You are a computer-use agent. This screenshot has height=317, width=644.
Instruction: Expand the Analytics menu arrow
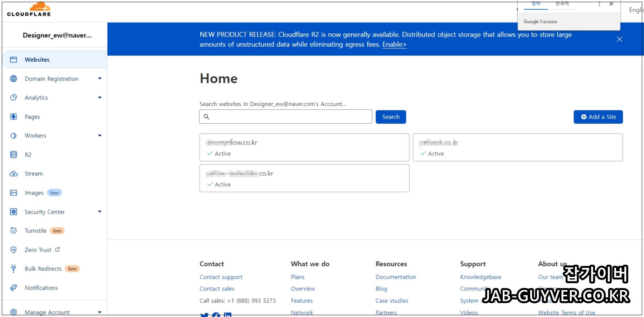point(100,97)
